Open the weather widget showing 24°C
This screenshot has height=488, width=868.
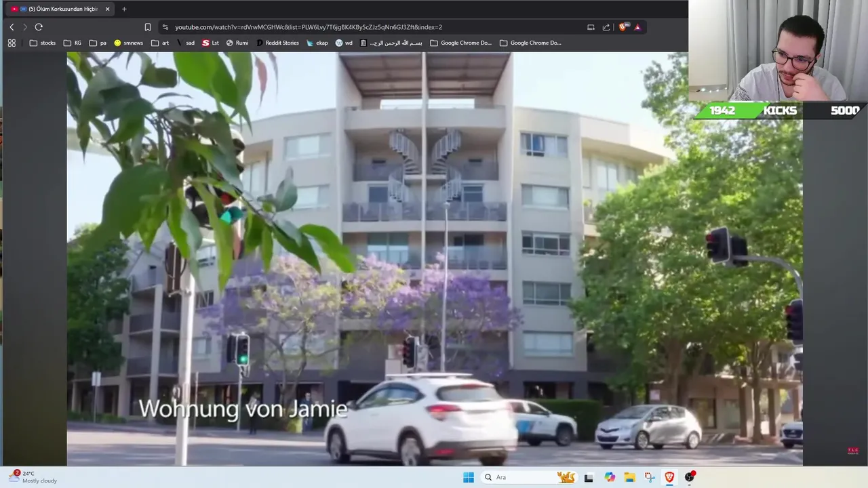(x=33, y=477)
